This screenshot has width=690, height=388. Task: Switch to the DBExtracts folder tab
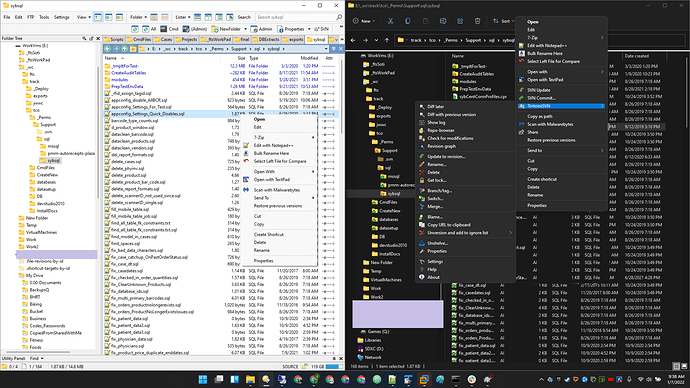pyautogui.click(x=266, y=39)
